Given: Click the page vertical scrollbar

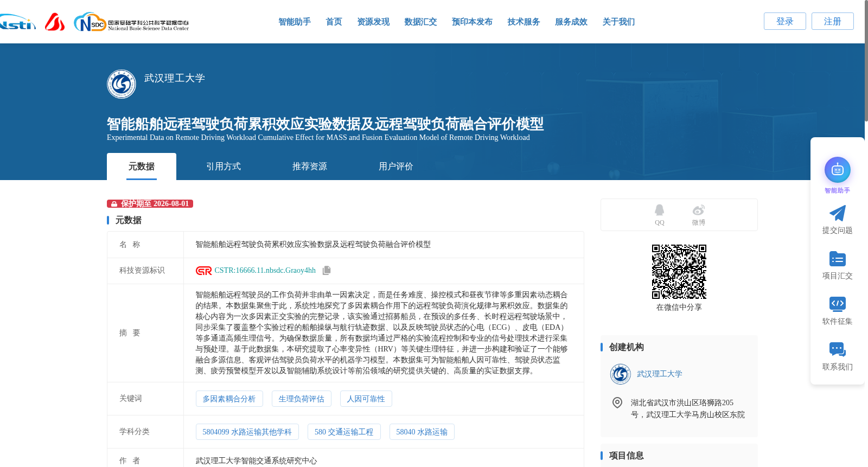Looking at the screenshot, I should click(865, 61).
